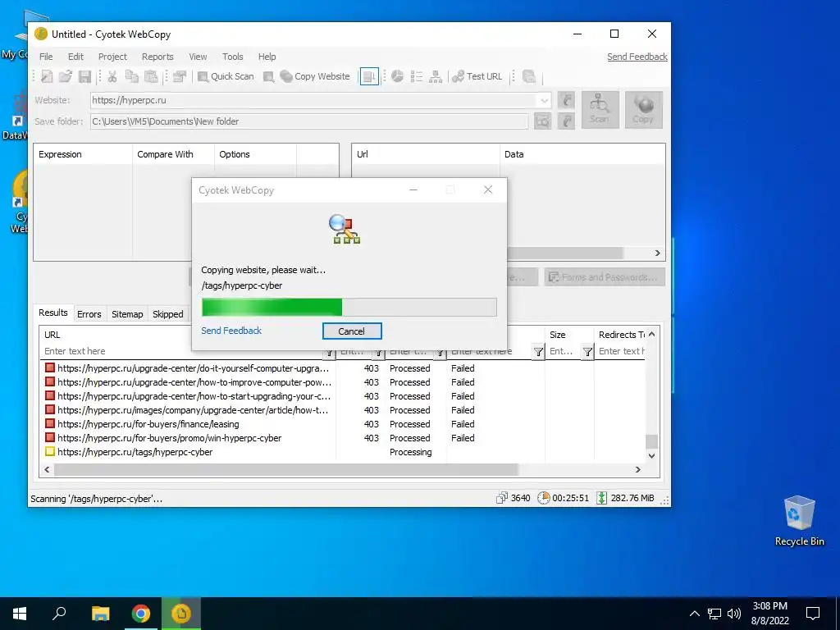This screenshot has width=840, height=630.
Task: Open the Help menu
Action: pyautogui.click(x=267, y=57)
